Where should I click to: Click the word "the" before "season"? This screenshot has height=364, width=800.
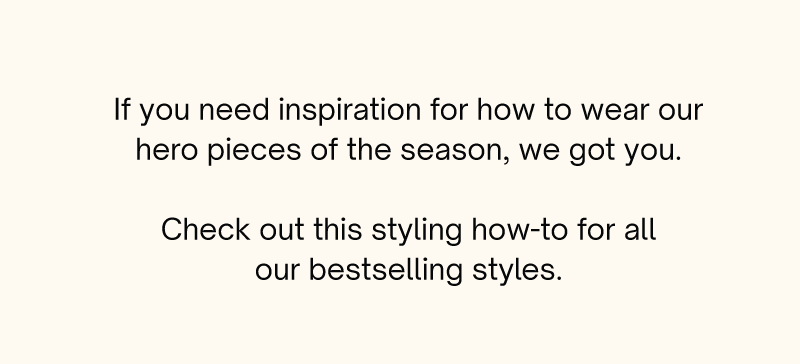coord(369,150)
